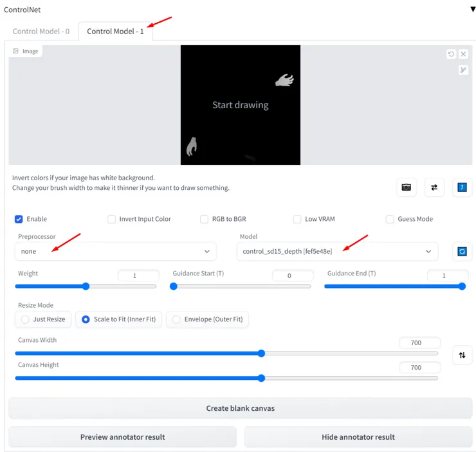Viewport: 476px width, 452px height.
Task: Click the ControlNet section title
Action: (x=22, y=10)
